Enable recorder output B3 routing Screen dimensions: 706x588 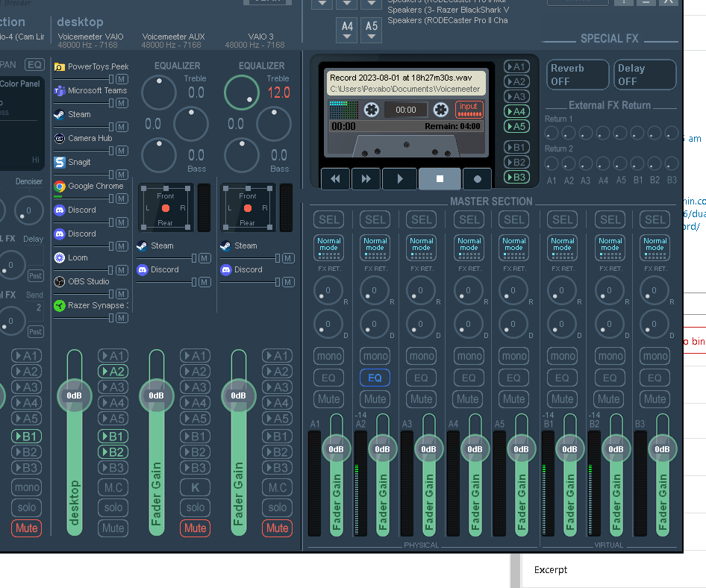tap(516, 178)
